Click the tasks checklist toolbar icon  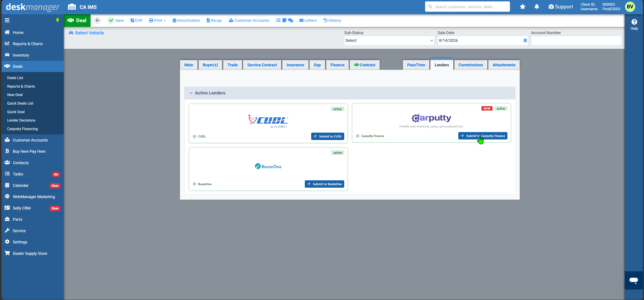click(278, 20)
